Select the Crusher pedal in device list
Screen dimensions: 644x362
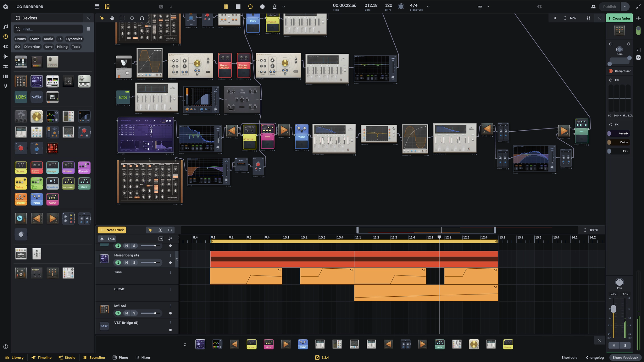[21, 199]
